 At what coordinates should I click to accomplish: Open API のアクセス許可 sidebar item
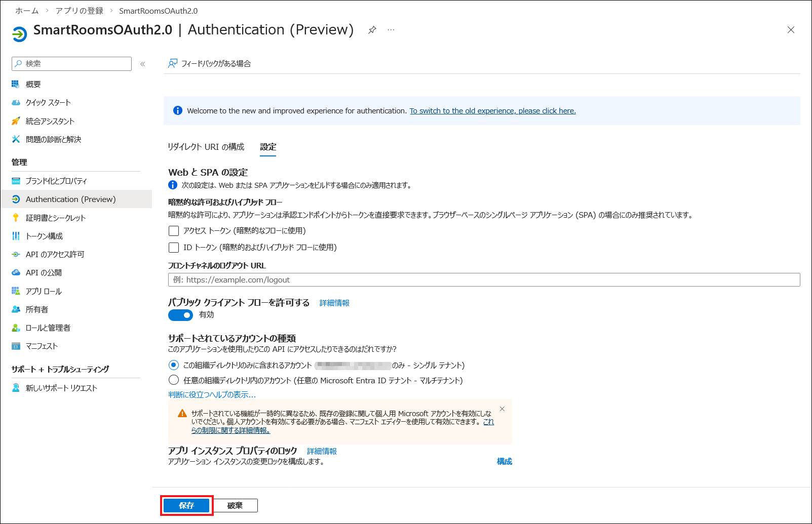coord(55,254)
